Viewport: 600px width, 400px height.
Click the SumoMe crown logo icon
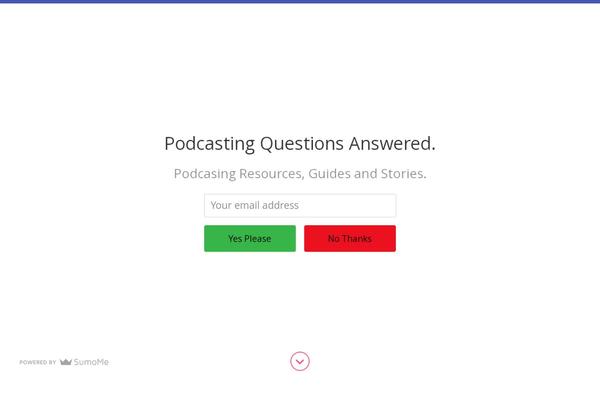pos(66,362)
